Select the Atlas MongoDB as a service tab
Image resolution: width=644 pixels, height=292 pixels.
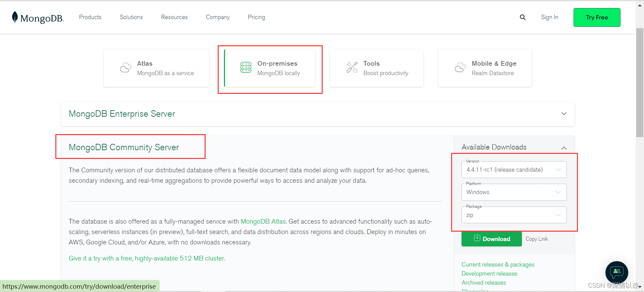pyautogui.click(x=156, y=68)
